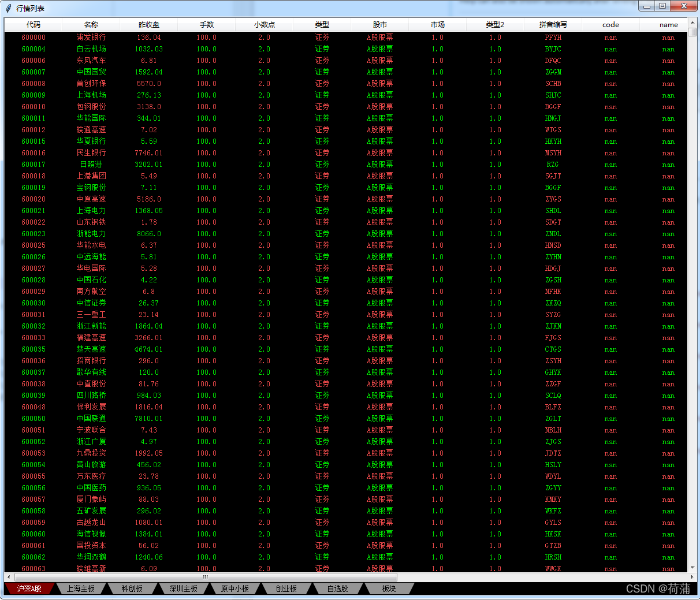Click the 华能水电 row
This screenshot has width=700, height=600.
click(x=346, y=245)
